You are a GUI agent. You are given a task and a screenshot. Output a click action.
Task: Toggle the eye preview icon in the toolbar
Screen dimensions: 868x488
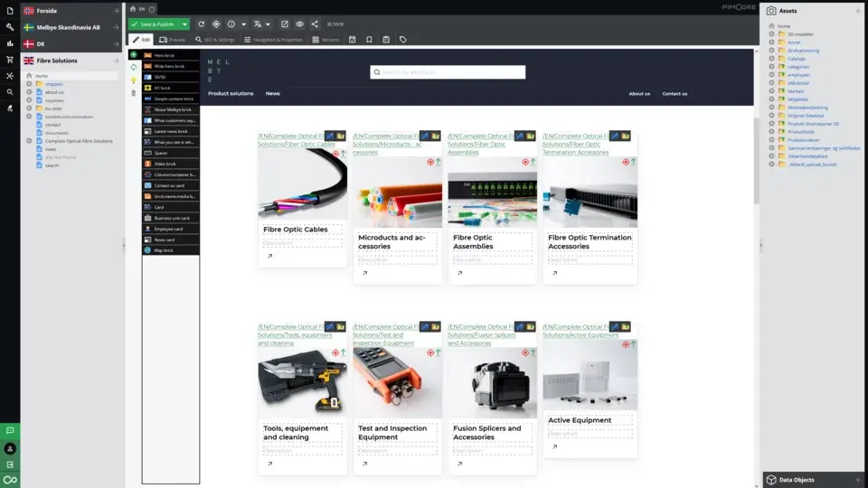(x=299, y=24)
